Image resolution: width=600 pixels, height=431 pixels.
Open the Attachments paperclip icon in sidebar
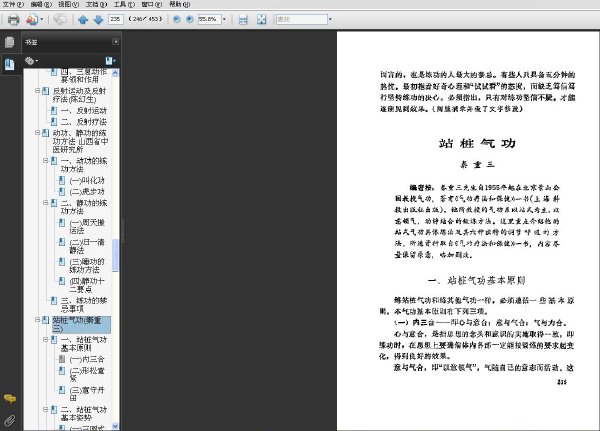(10, 420)
